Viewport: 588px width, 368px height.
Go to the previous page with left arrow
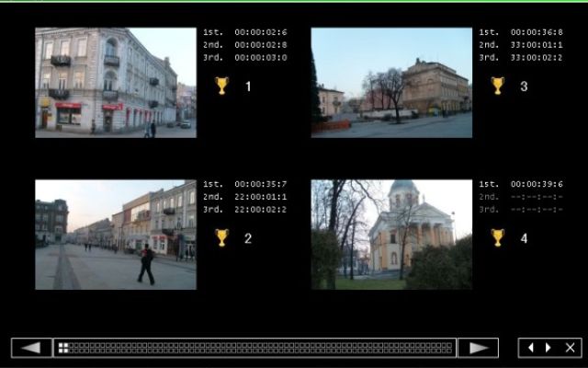[31, 348]
